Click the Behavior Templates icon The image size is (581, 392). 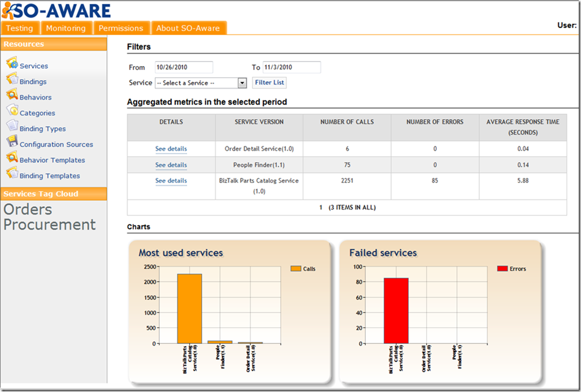pyautogui.click(x=12, y=158)
